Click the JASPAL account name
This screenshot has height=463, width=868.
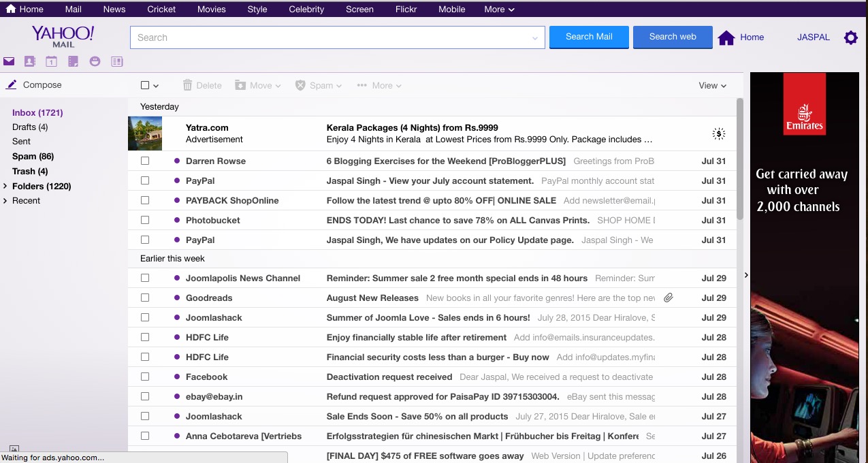tap(814, 37)
